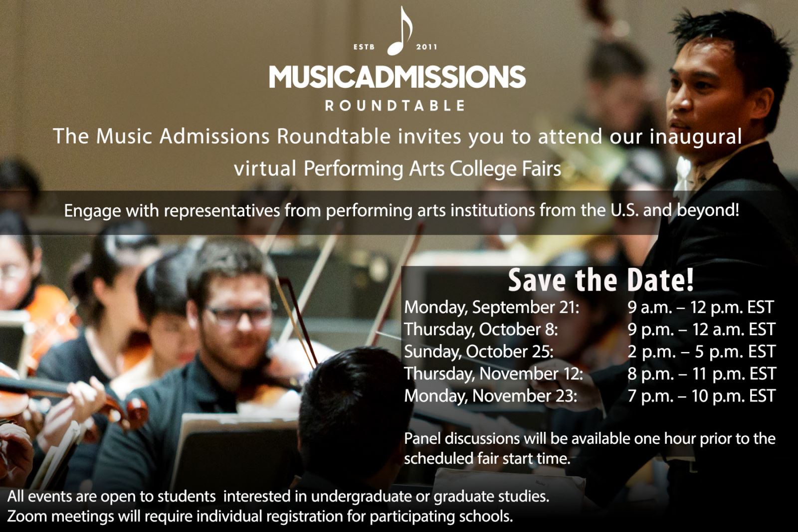Screen dimensions: 798x532
Task: Click the virtual Performing Arts College Fairs line
Action: (398, 169)
